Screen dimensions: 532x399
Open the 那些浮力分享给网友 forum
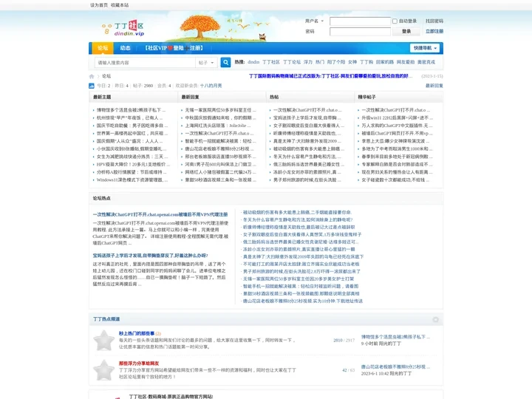tap(139, 364)
